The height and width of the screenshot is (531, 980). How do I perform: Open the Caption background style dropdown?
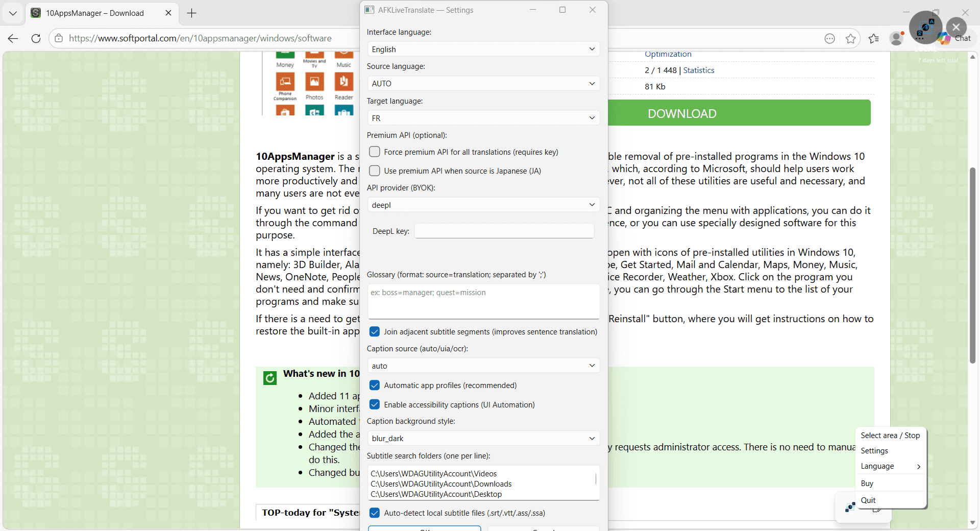tap(483, 438)
